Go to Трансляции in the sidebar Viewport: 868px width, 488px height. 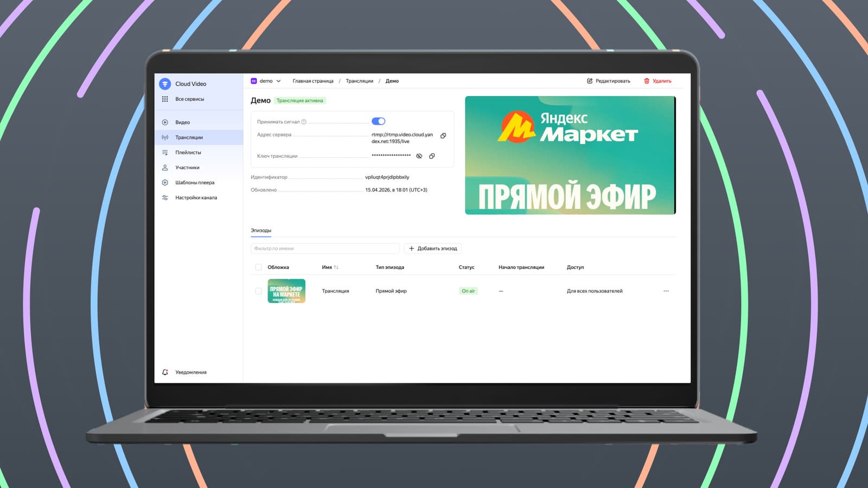[x=199, y=138]
